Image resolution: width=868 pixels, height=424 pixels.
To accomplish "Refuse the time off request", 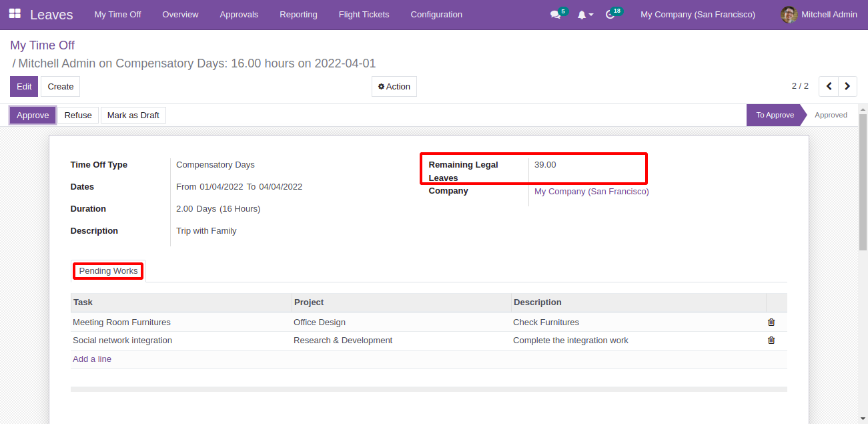I will pyautogui.click(x=78, y=116).
